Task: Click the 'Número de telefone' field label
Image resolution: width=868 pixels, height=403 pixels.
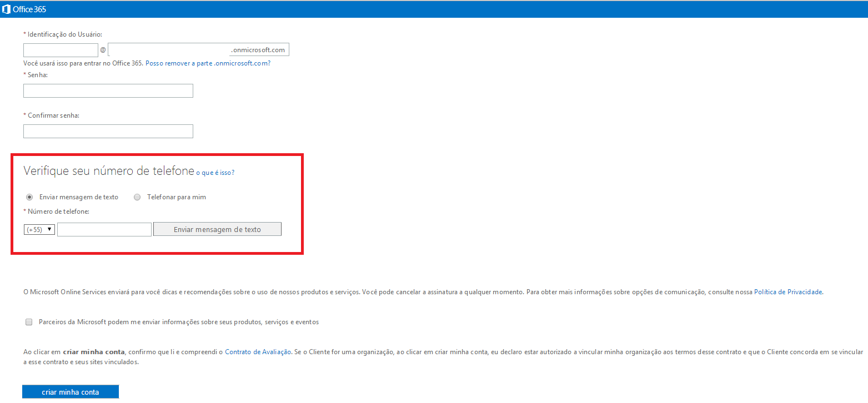Action: (58, 211)
